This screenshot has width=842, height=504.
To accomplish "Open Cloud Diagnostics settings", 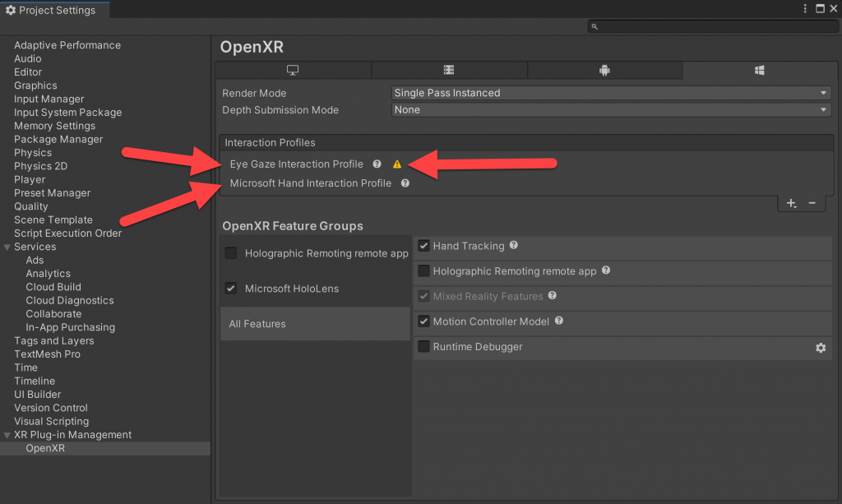I will [x=70, y=300].
